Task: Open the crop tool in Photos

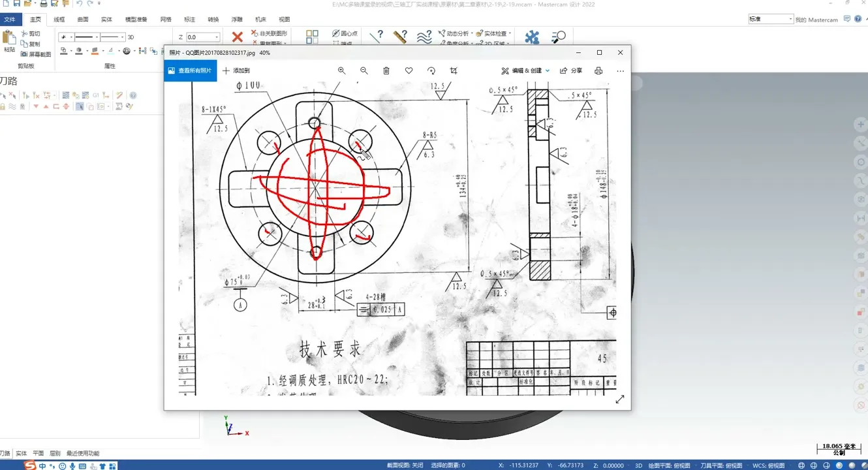Action: point(454,70)
